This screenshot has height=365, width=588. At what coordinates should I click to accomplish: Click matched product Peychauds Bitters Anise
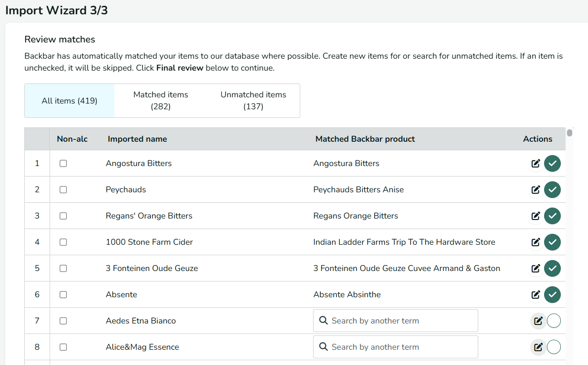click(x=358, y=190)
